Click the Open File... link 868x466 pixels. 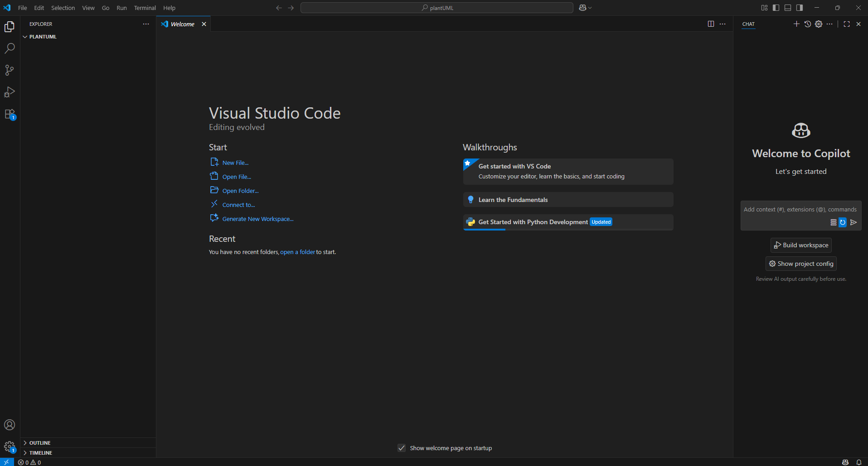[x=237, y=177]
